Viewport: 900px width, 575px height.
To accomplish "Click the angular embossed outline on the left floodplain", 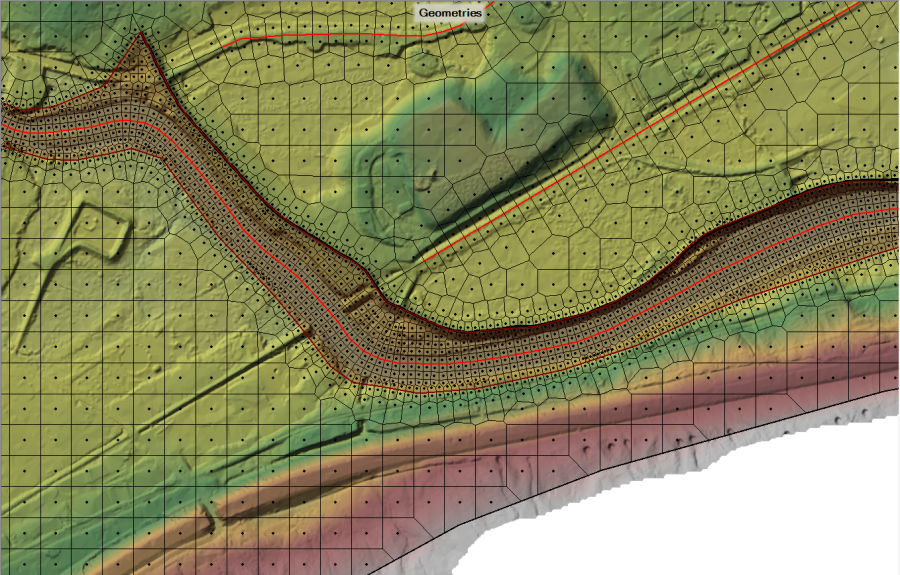I will tap(90, 232).
